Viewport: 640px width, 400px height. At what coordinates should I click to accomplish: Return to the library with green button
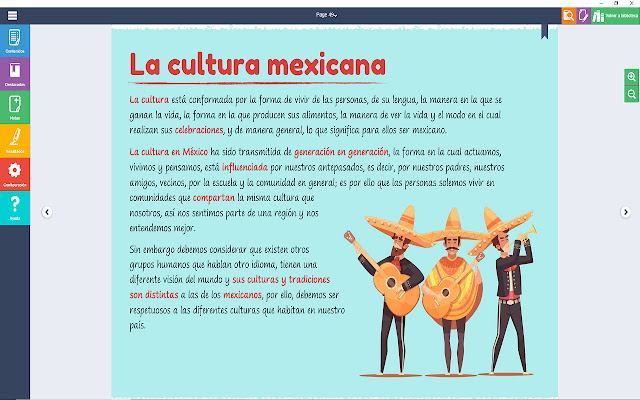tap(615, 16)
